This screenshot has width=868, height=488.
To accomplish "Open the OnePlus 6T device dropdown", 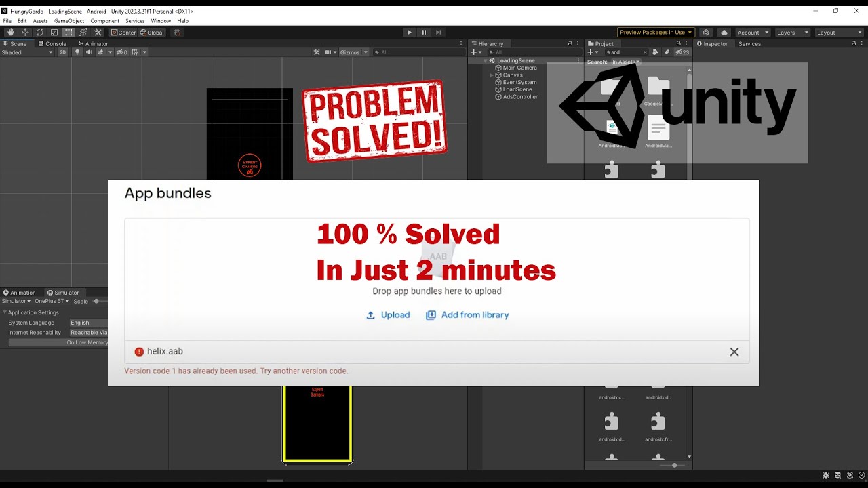I will click(52, 301).
